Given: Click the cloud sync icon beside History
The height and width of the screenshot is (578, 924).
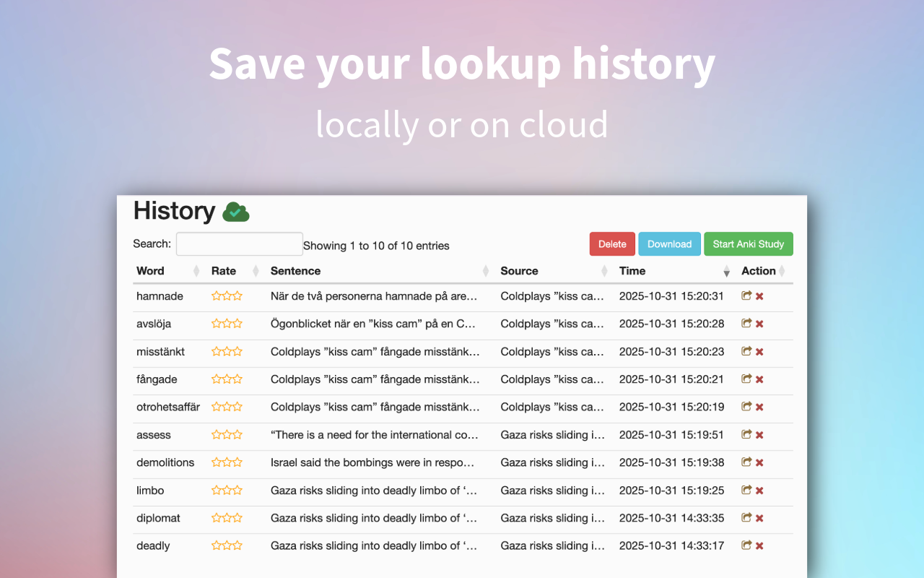Looking at the screenshot, I should tap(235, 212).
